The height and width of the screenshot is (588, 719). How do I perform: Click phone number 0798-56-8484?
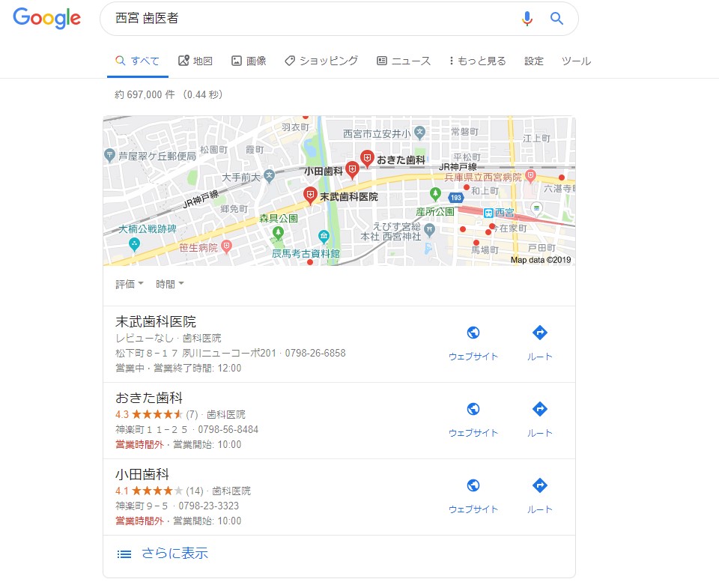(x=228, y=430)
